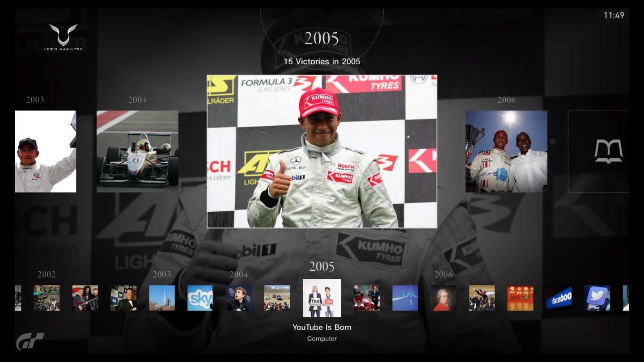Select the Mark Zuckerberg event thumbnail
This screenshot has height=362, width=644.
point(239,298)
